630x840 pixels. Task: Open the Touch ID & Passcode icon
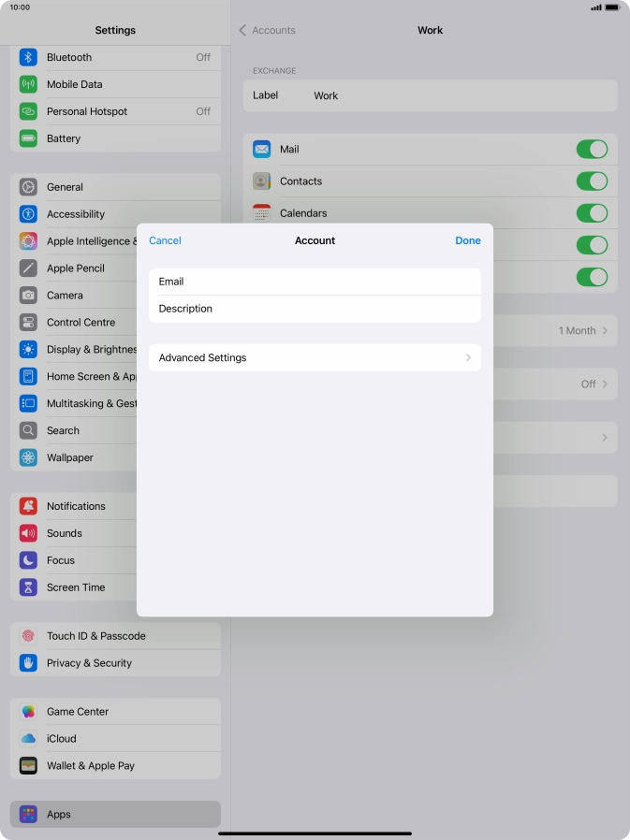(28, 636)
